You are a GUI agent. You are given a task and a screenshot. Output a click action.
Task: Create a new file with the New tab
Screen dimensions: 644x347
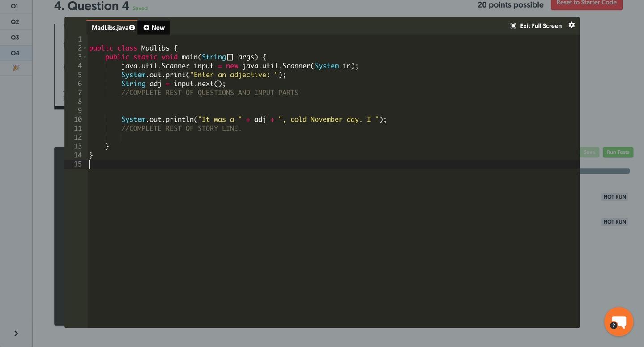154,28
